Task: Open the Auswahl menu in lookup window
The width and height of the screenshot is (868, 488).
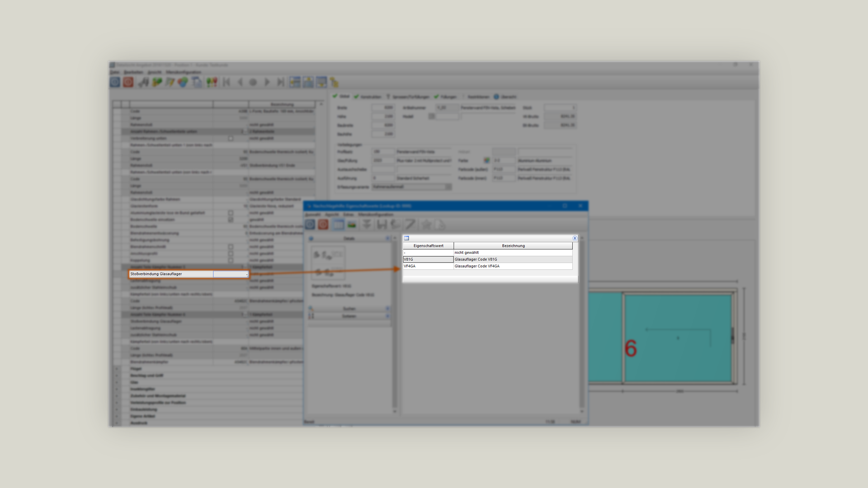Action: [x=313, y=215]
